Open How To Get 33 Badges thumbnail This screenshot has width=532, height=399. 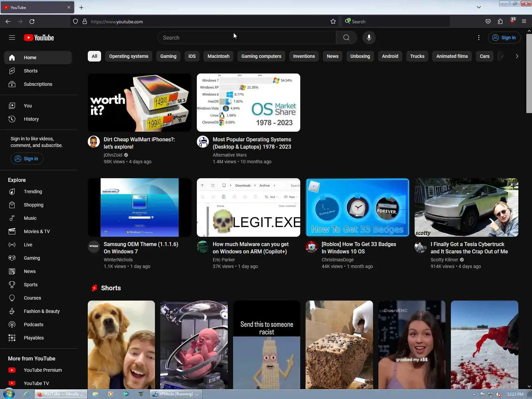[357, 207]
